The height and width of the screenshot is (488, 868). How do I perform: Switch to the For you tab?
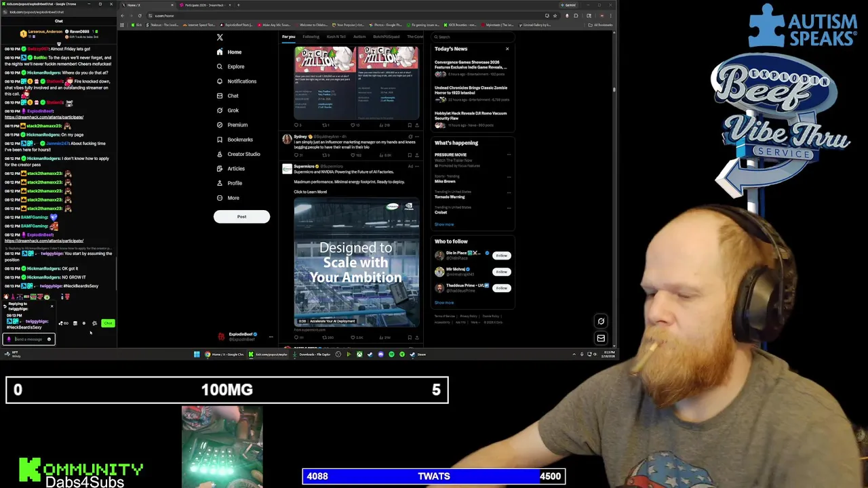point(289,37)
